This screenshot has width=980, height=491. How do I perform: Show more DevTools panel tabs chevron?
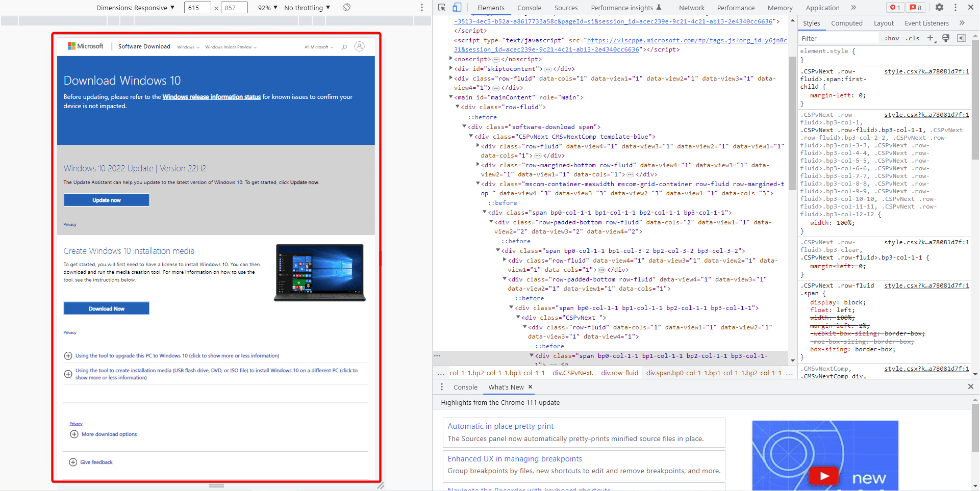tap(853, 8)
